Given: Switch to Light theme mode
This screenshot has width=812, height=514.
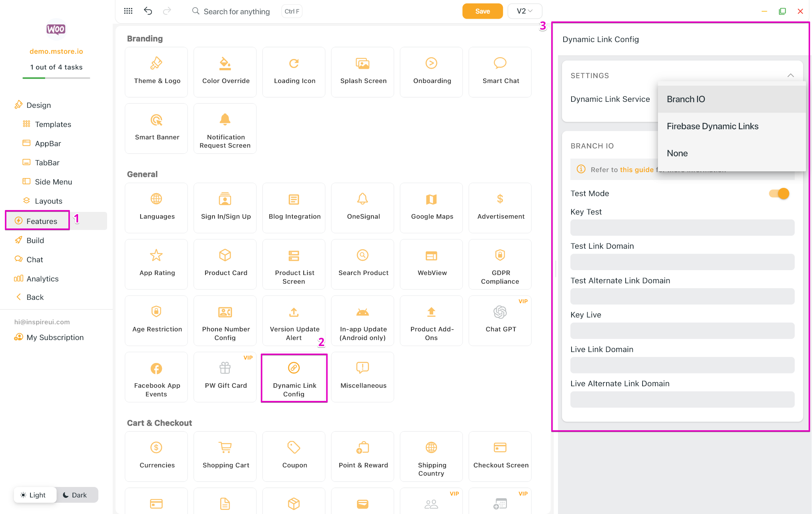Looking at the screenshot, I should (x=34, y=495).
